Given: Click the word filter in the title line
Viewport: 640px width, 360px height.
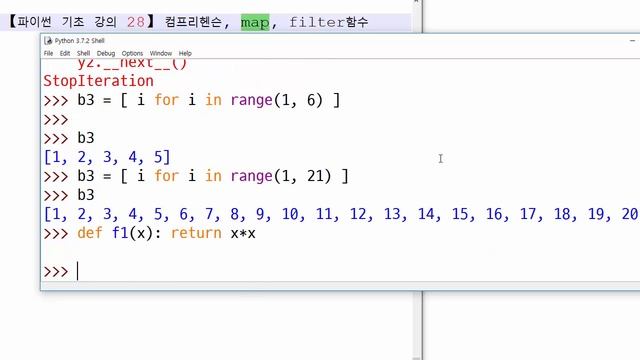Looking at the screenshot, I should 317,22.
